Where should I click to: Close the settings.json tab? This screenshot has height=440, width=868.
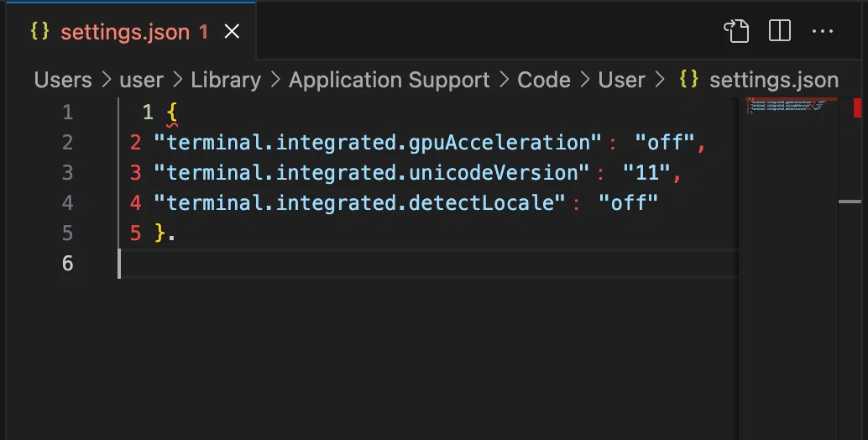click(x=232, y=32)
